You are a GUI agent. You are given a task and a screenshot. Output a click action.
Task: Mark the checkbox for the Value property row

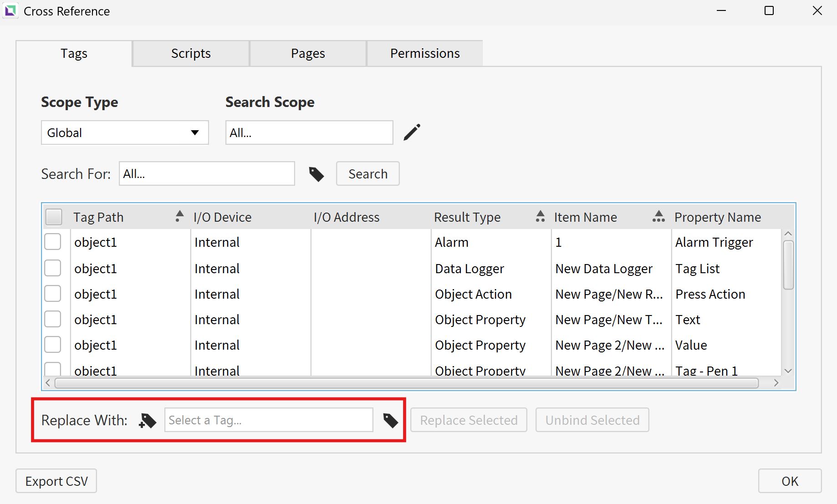[53, 345]
